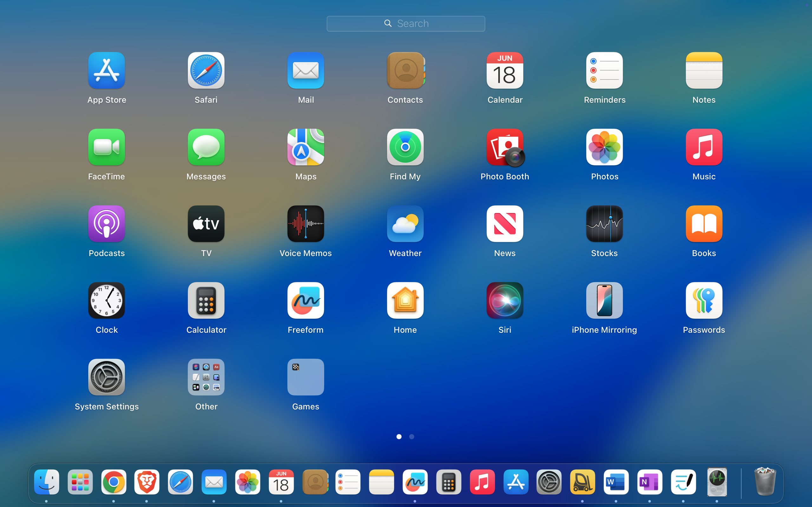Select first Launchpad page indicator dot
812x507 pixels.
(399, 437)
